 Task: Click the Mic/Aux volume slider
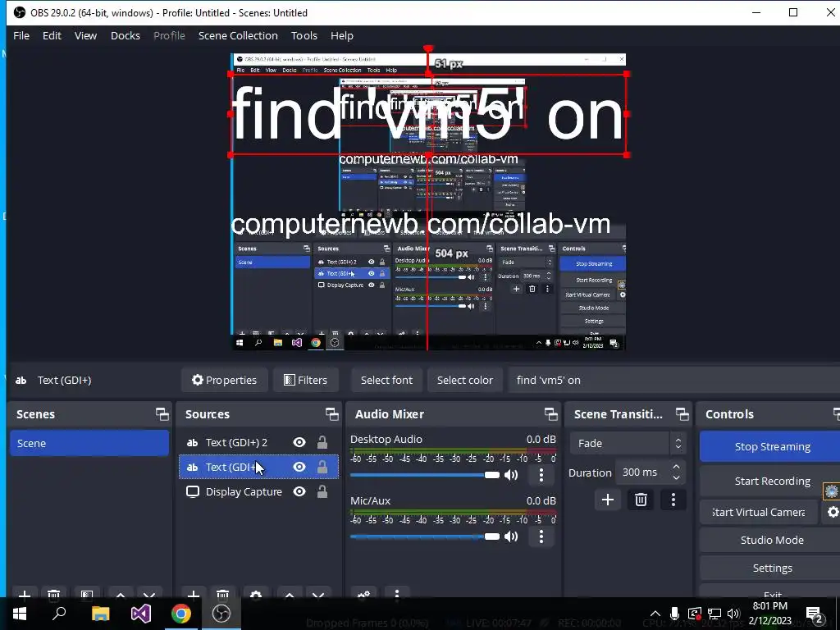coord(425,536)
